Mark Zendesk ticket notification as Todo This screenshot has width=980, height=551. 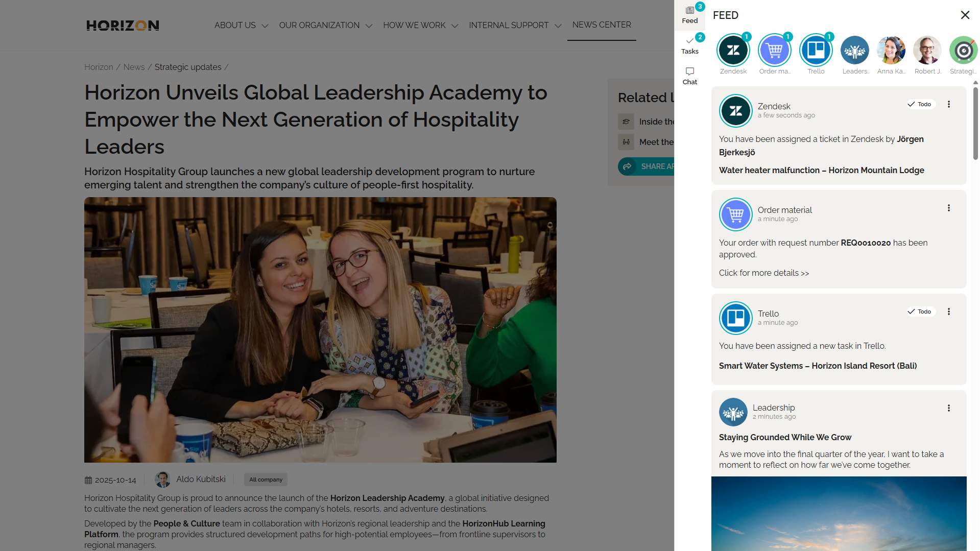coord(920,104)
